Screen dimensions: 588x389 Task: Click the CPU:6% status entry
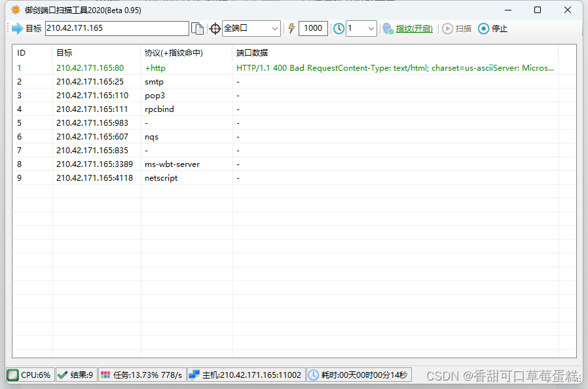30,375
